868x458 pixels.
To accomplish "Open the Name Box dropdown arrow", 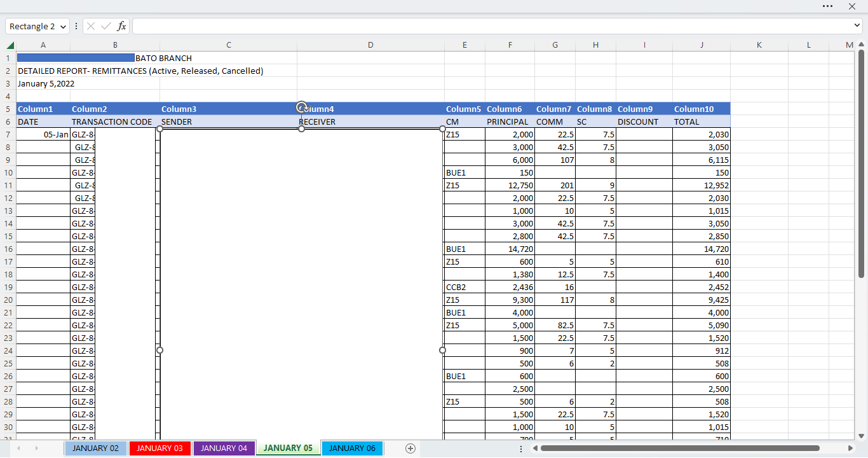I will pyautogui.click(x=63, y=27).
